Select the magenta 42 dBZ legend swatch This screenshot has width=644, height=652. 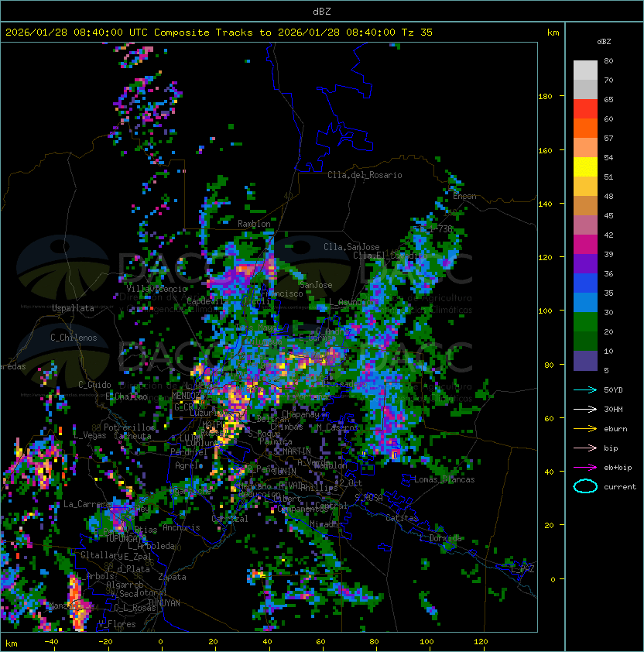coord(585,245)
